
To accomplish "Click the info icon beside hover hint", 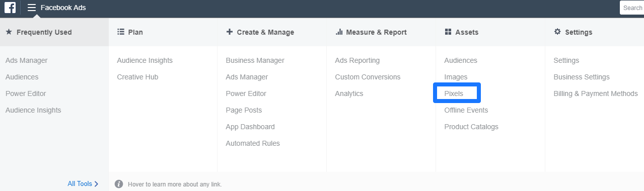I will [x=119, y=184].
